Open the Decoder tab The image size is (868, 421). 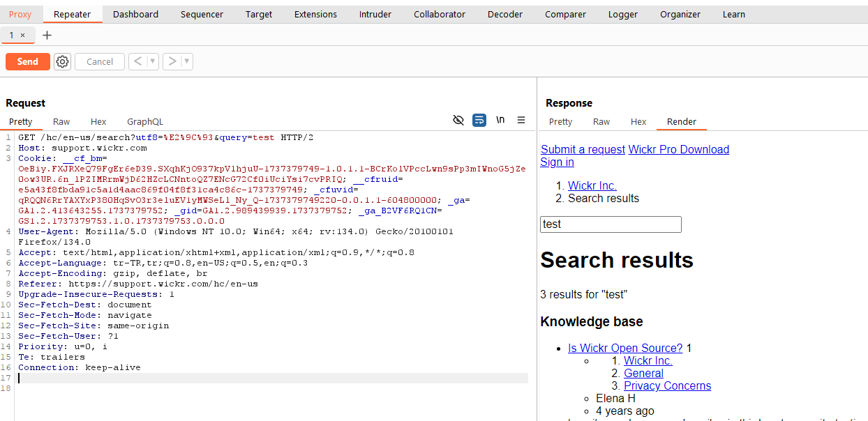point(505,14)
